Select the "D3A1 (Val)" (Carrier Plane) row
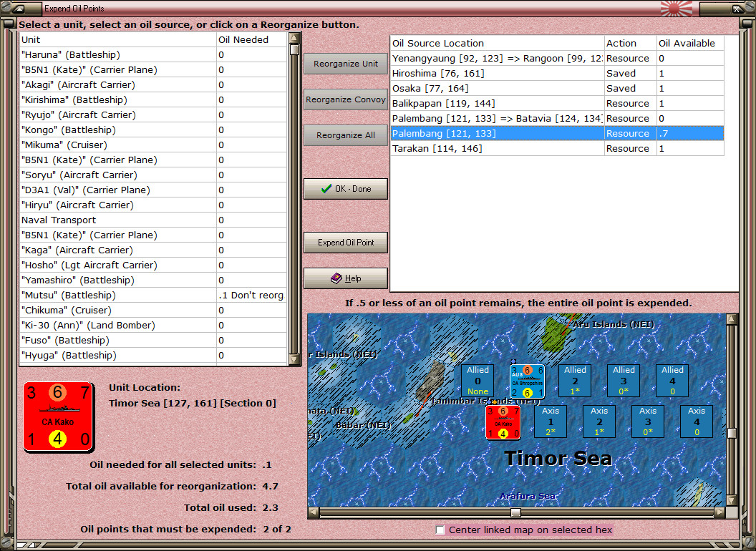 tap(153, 190)
